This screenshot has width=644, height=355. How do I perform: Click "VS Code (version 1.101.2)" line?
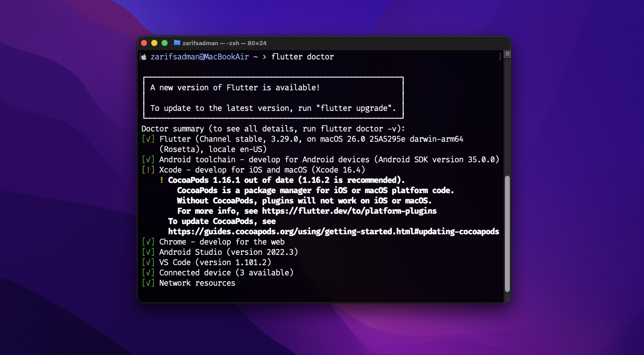coord(215,262)
